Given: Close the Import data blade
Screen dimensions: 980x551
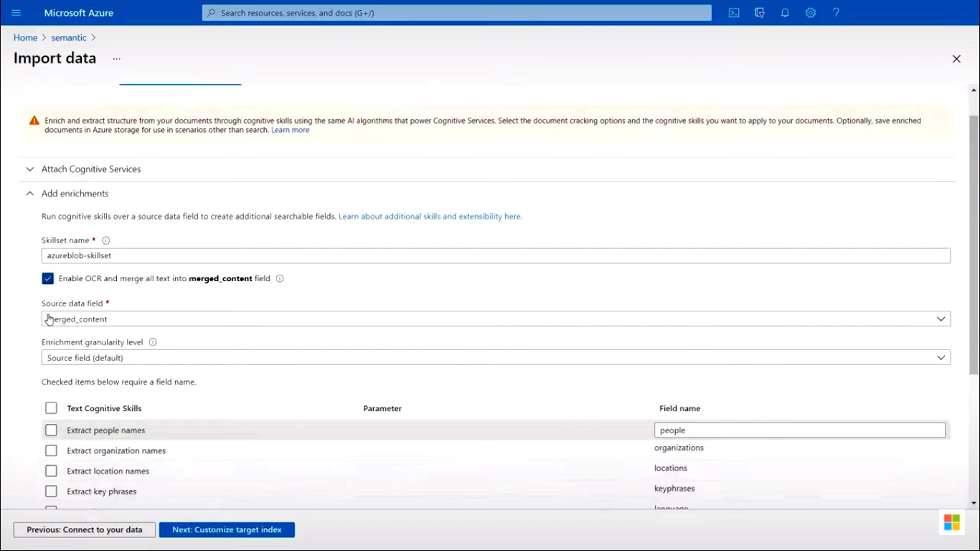Looking at the screenshot, I should (956, 59).
